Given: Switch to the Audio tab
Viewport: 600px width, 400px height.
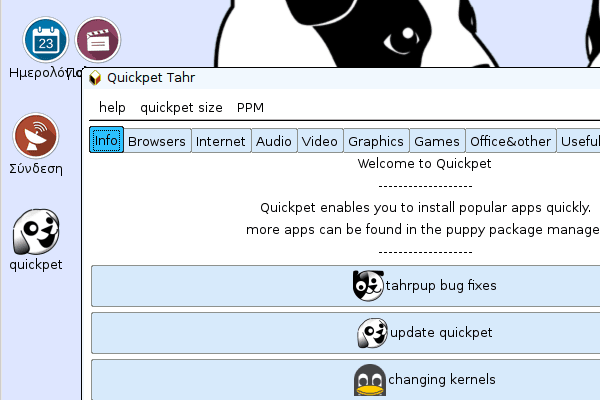Looking at the screenshot, I should [274, 141].
